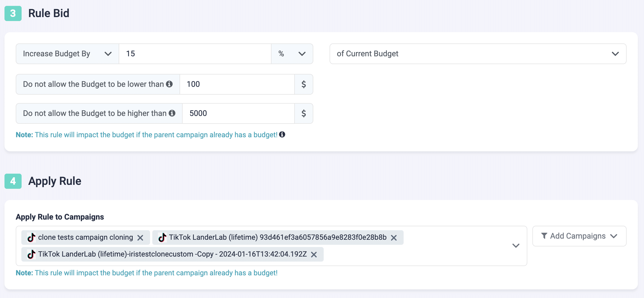Remove iristestclonecustom -Copy campaign tag
Screen dimensions: 644x298
[x=314, y=255]
